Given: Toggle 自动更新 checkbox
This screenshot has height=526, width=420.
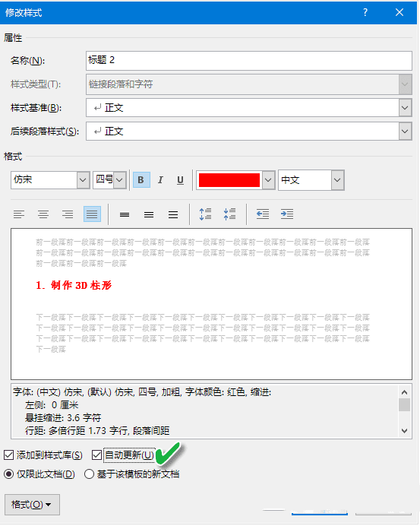Looking at the screenshot, I should pyautogui.click(x=96, y=455).
